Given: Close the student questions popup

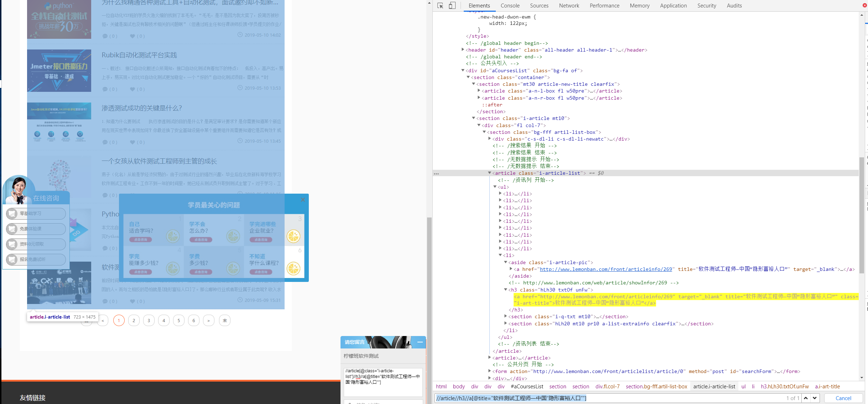Looking at the screenshot, I should pos(303,200).
